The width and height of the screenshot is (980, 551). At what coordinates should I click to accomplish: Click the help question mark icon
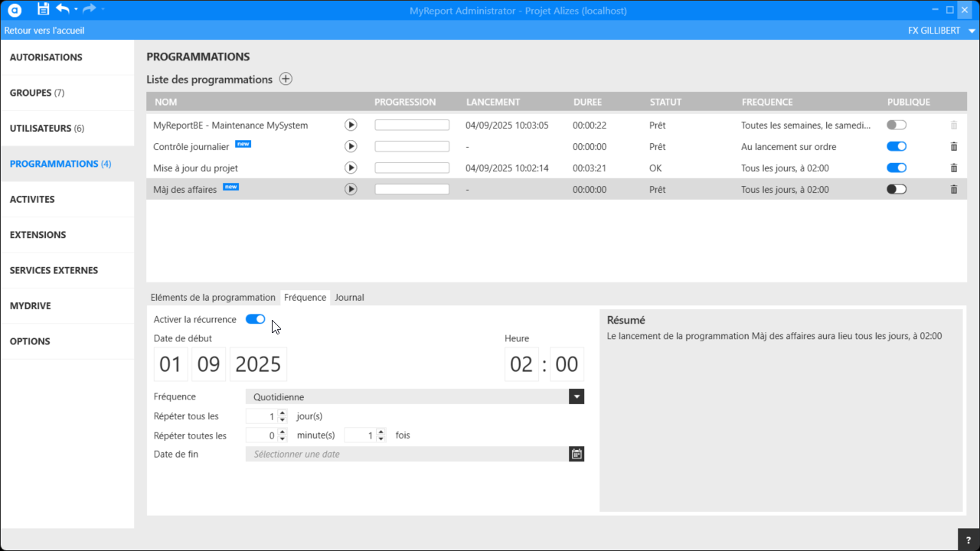pos(968,540)
